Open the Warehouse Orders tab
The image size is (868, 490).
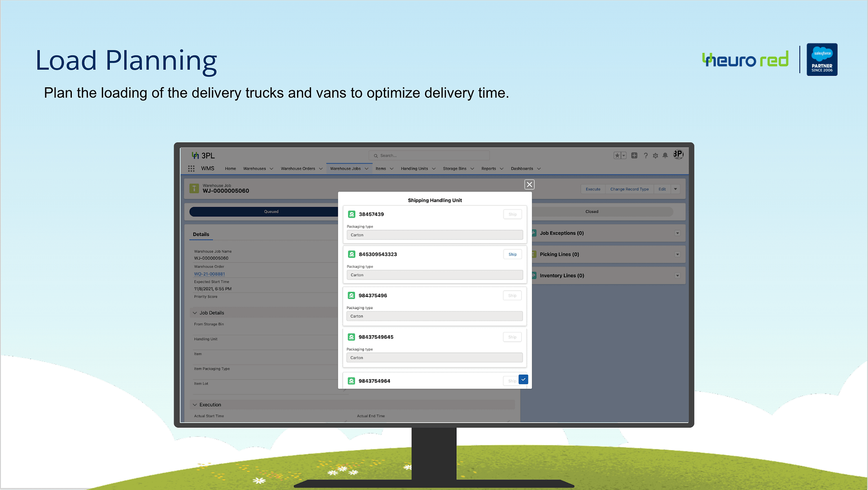point(298,169)
